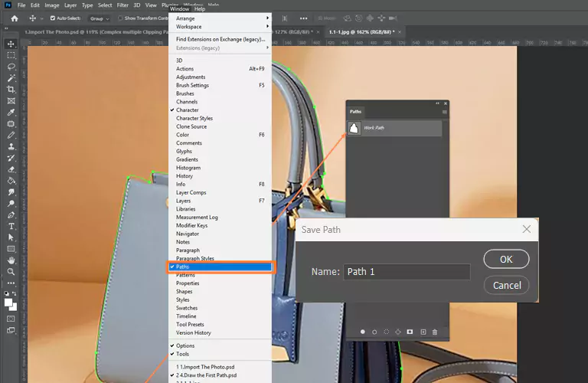Screen dimensions: 588x383
Task: Open the Filter menu
Action: [x=122, y=5]
